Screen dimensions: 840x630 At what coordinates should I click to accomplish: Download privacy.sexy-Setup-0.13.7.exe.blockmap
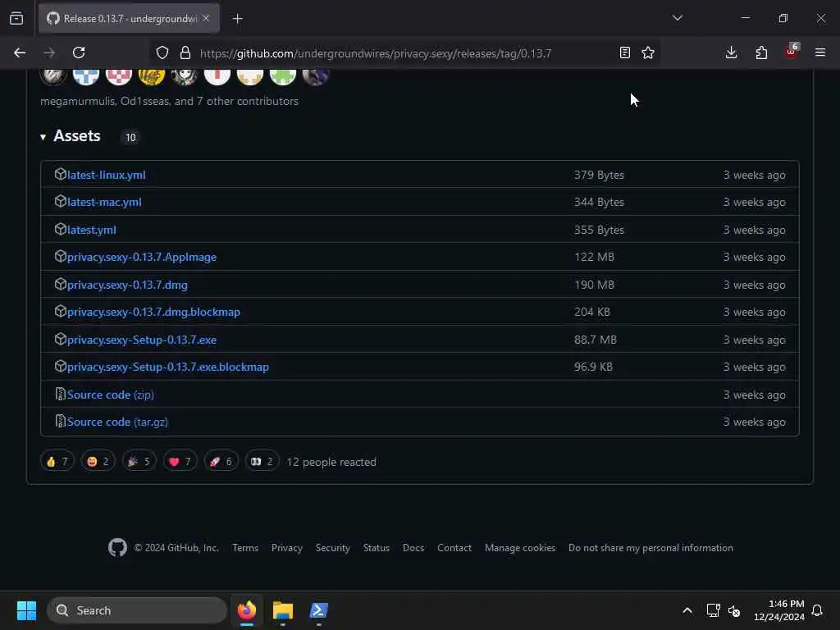click(x=168, y=367)
